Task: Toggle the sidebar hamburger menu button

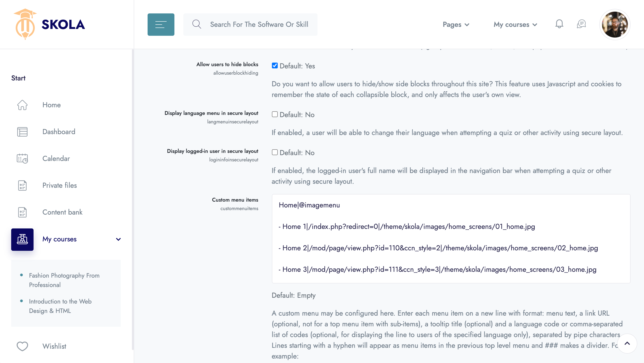Action: 161,25
